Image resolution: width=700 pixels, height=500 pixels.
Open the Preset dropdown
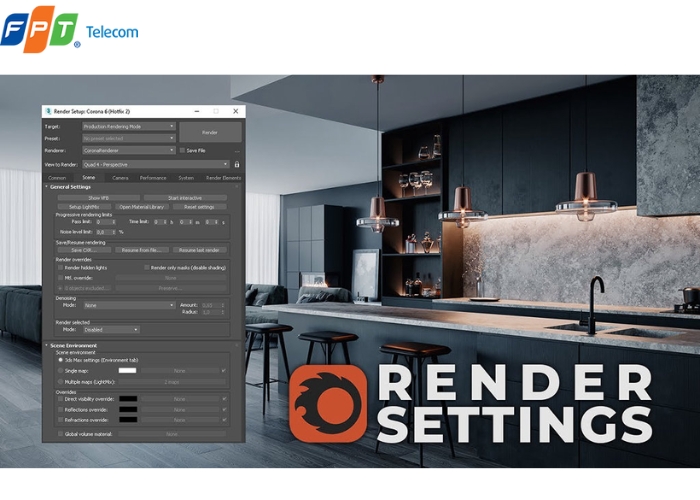tap(129, 138)
